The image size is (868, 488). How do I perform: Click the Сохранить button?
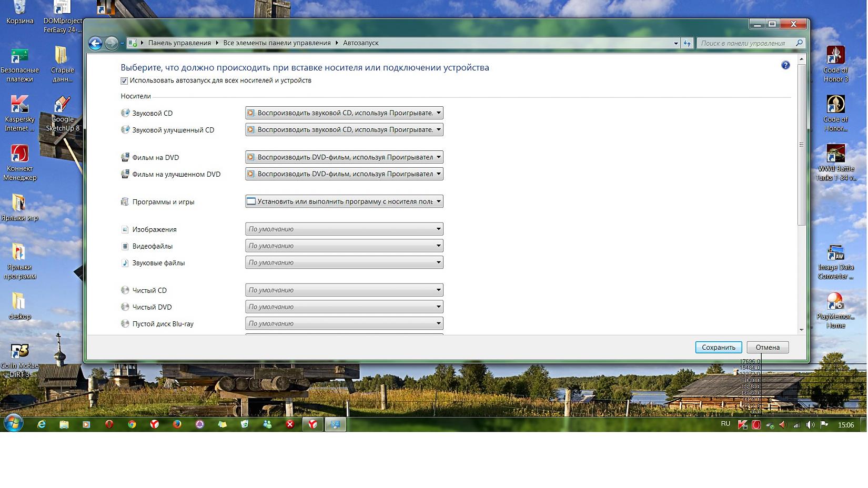point(718,347)
